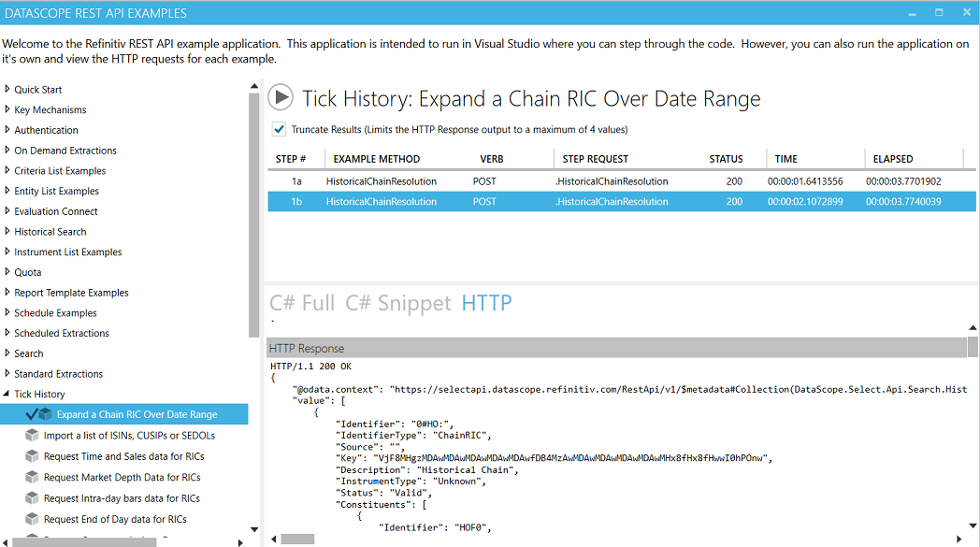
Task: Click tree panel horizontal scroll left arrow
Action: coord(5,542)
